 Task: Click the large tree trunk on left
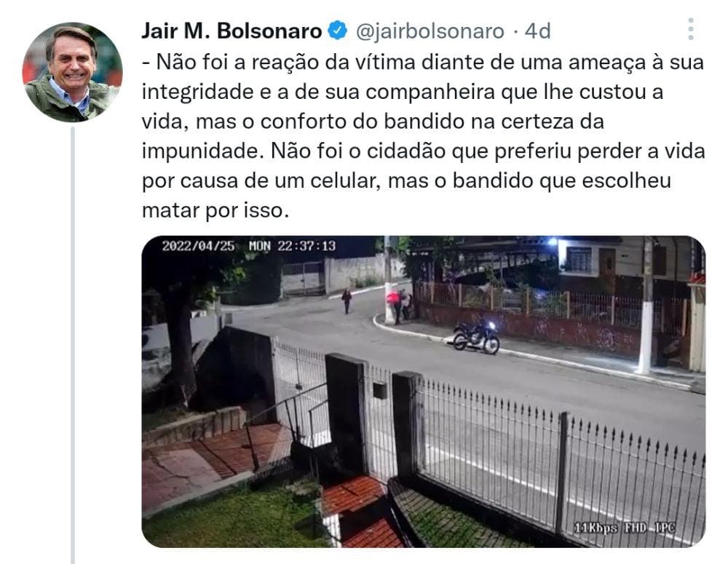[180, 343]
